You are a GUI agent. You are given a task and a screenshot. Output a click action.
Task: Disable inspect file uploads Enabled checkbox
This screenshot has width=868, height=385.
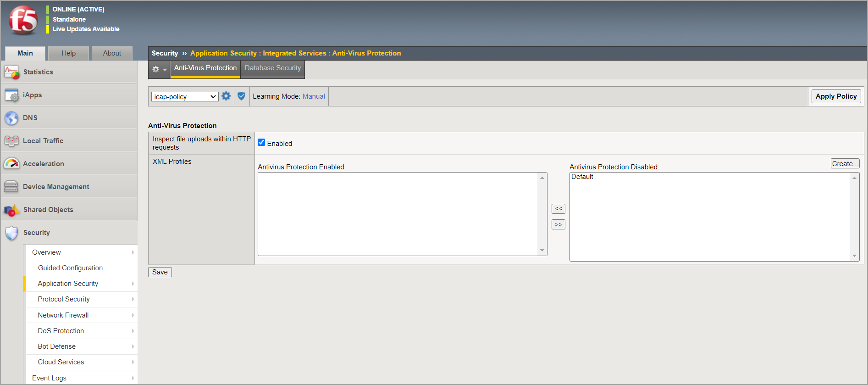pyautogui.click(x=261, y=143)
